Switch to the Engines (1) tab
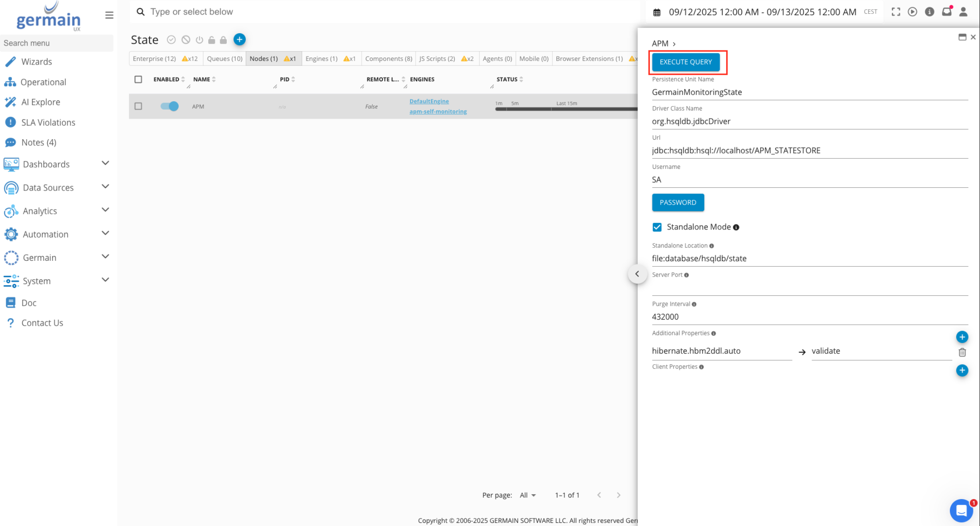This screenshot has height=526, width=980. (x=321, y=59)
